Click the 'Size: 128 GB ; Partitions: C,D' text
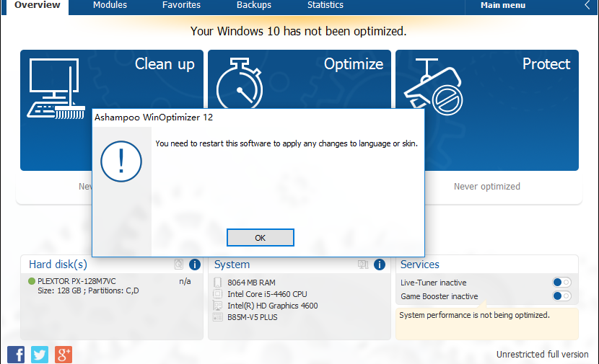Image resolution: width=599 pixels, height=364 pixels. 88,290
